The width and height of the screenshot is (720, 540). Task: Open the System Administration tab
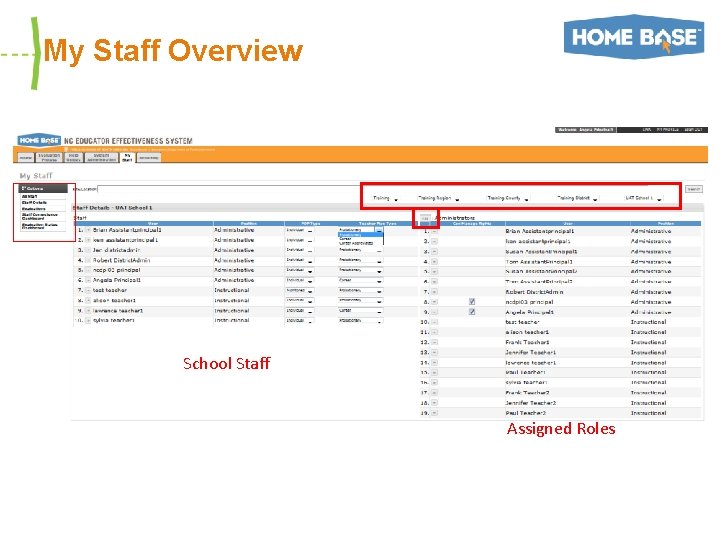coord(101,158)
